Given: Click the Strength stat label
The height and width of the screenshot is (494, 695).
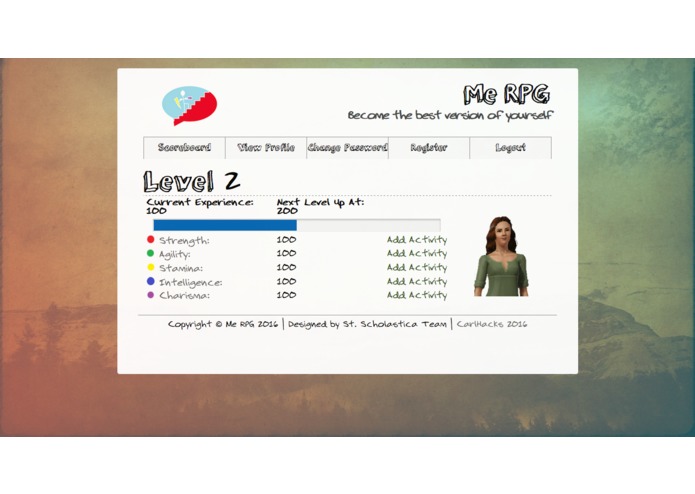Looking at the screenshot, I should [x=184, y=241].
